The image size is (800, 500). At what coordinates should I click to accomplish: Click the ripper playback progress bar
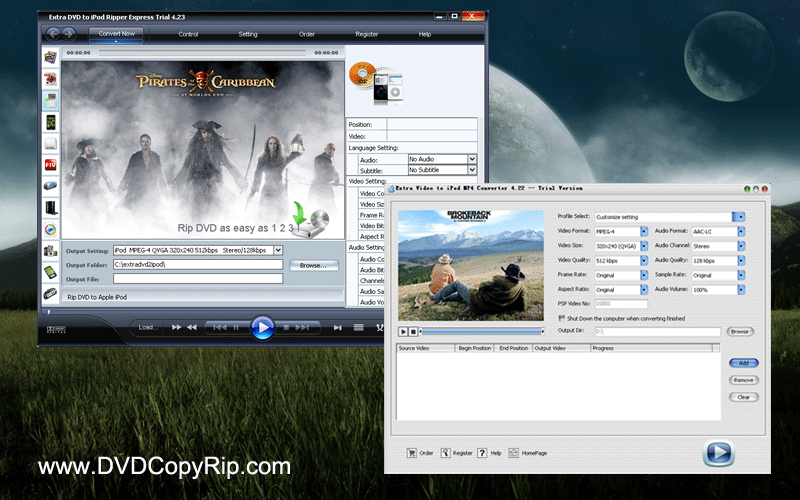coord(203,52)
